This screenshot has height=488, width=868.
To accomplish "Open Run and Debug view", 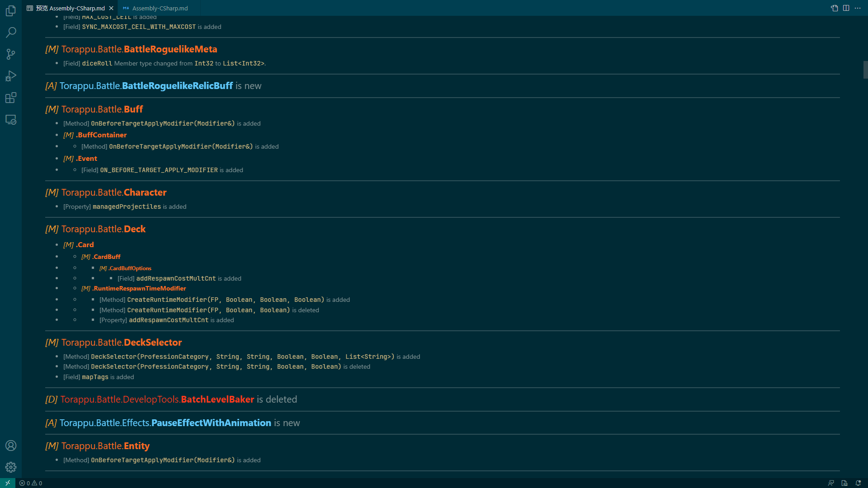I will click(11, 76).
